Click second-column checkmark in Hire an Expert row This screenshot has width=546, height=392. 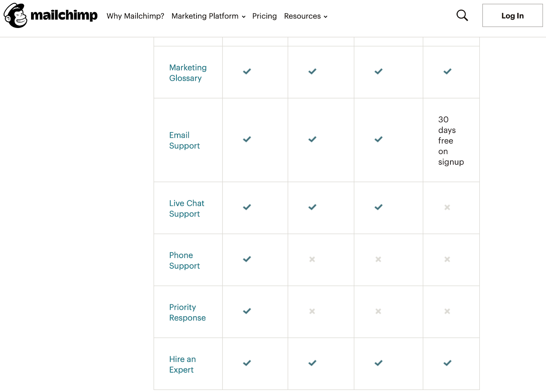pos(312,363)
